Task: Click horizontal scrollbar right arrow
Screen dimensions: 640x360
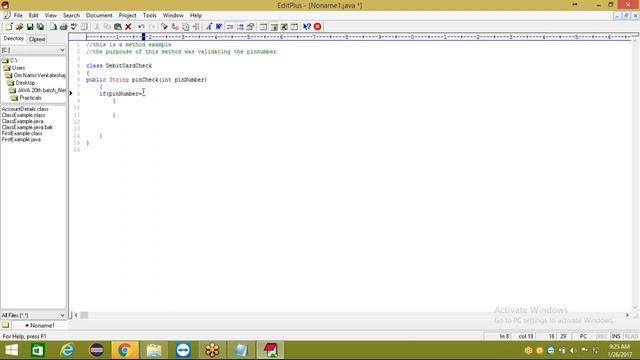Action: [x=627, y=315]
